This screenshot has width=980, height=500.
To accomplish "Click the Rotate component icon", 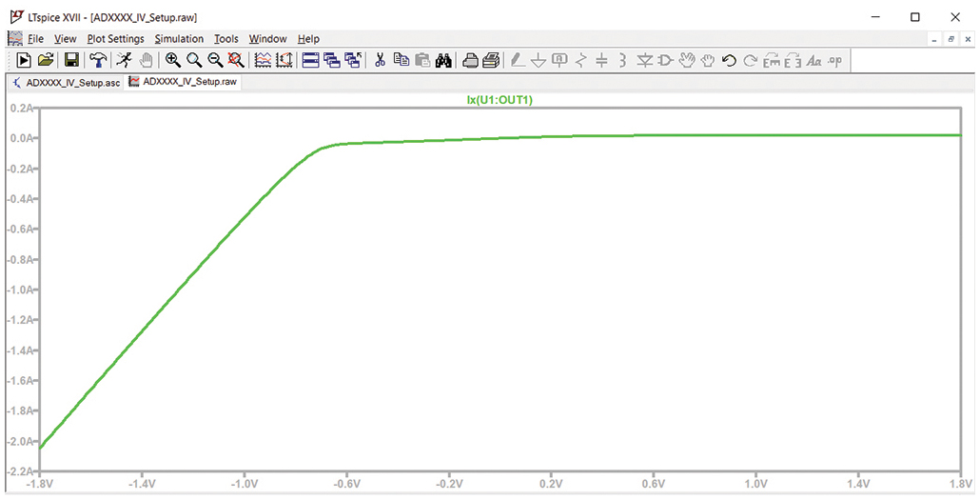I will tap(772, 60).
